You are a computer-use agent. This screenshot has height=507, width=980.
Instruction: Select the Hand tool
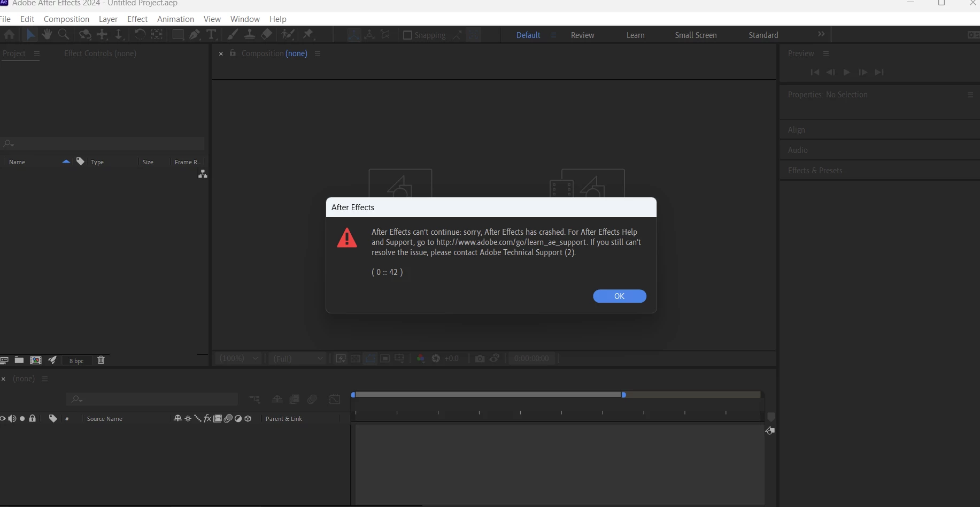(x=47, y=35)
